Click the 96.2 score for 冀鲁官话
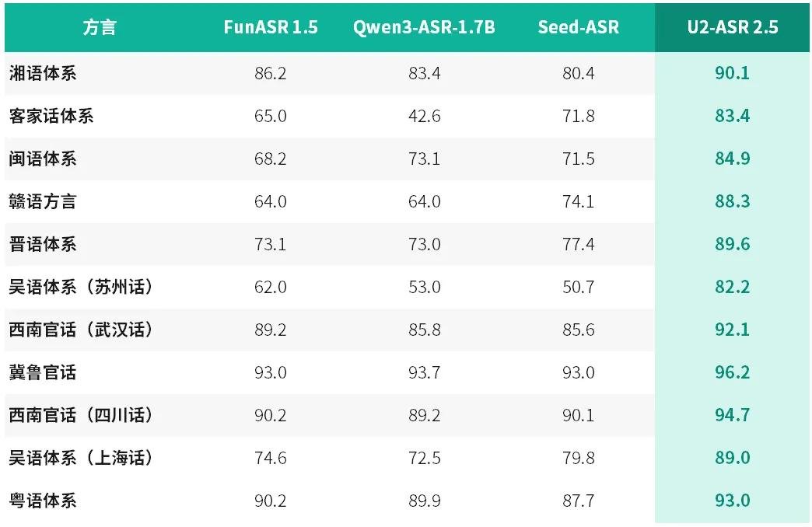Screen dimensions: 812x527 coord(732,372)
